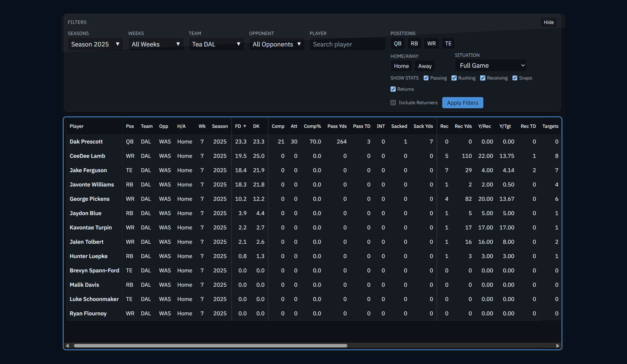Sort by the H/A column header
Screen dimensions: 627x364
tap(181, 126)
